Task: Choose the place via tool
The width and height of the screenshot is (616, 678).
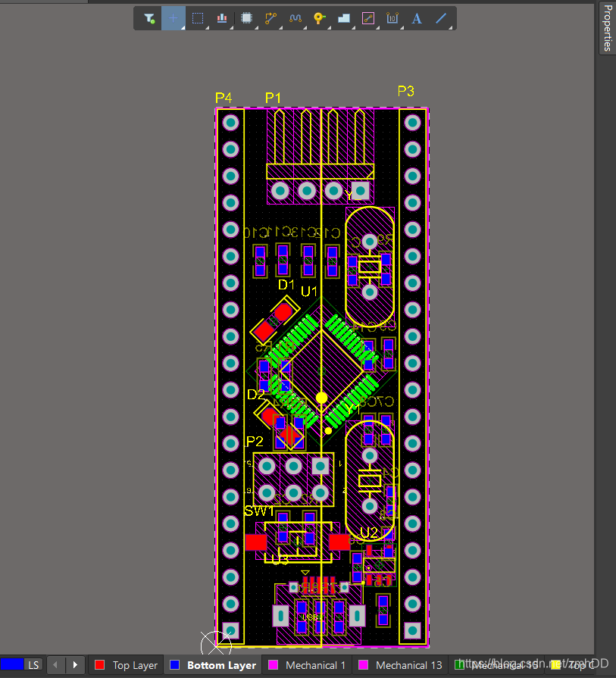Action: (320, 18)
